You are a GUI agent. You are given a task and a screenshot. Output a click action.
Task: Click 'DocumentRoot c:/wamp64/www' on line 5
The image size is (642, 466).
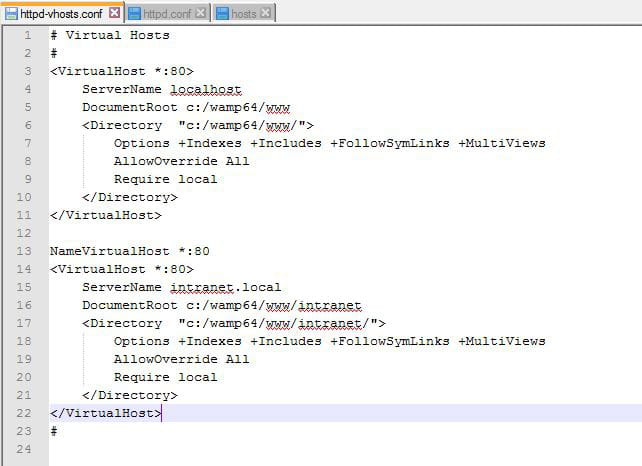[x=186, y=107]
